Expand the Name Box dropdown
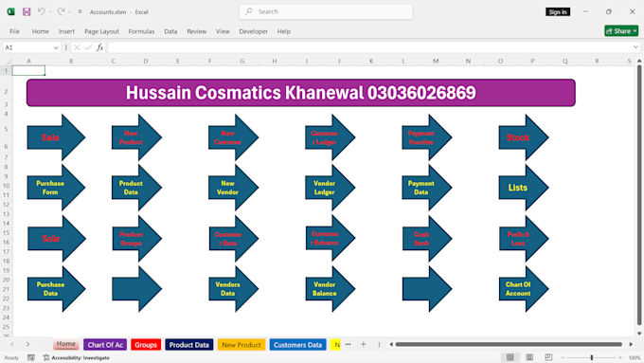The width and height of the screenshot is (644, 363). [x=56, y=47]
